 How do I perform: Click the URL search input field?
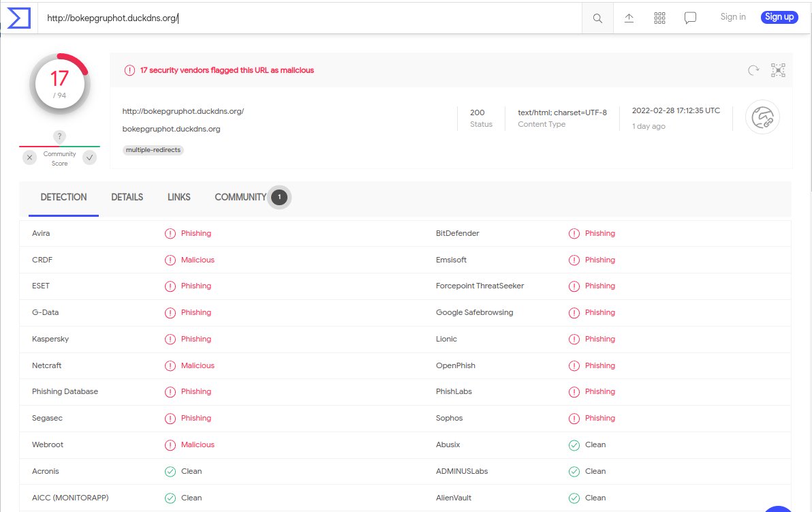[310, 18]
